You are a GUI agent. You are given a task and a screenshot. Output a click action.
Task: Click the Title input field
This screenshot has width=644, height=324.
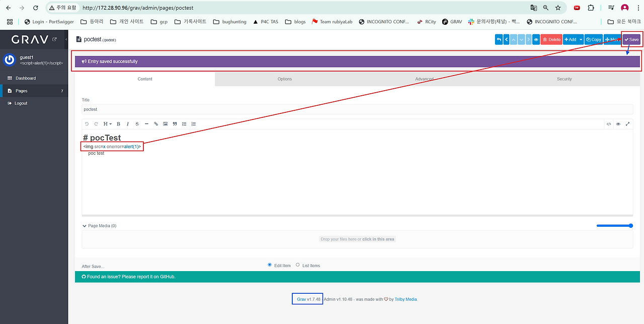coord(357,109)
